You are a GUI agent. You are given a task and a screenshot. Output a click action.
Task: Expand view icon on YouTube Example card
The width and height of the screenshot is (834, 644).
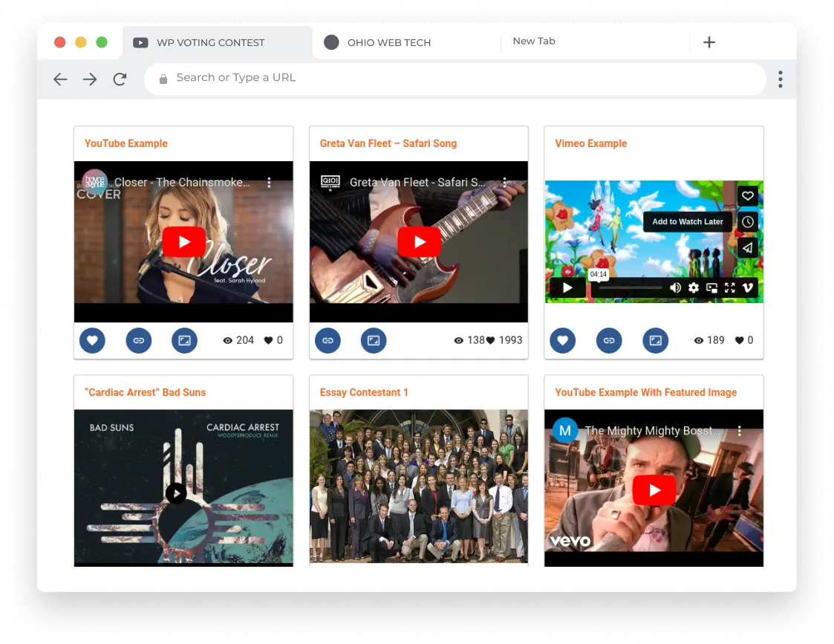(185, 340)
